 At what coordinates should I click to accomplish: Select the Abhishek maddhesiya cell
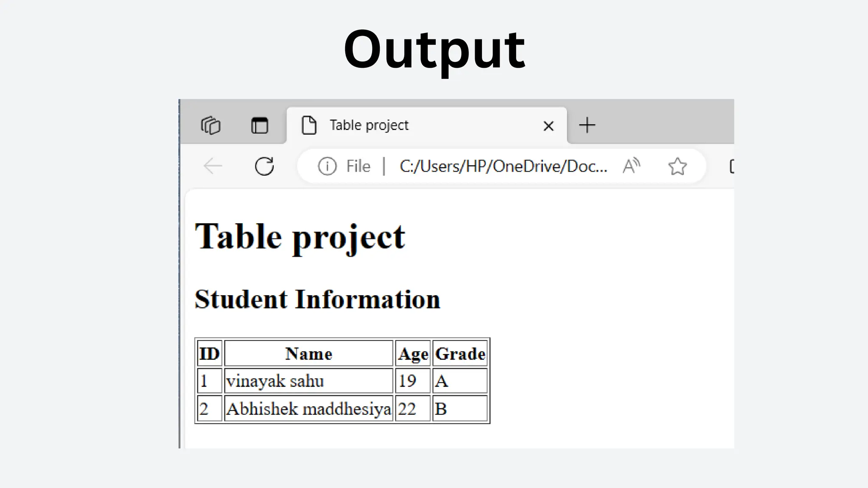[x=309, y=408]
